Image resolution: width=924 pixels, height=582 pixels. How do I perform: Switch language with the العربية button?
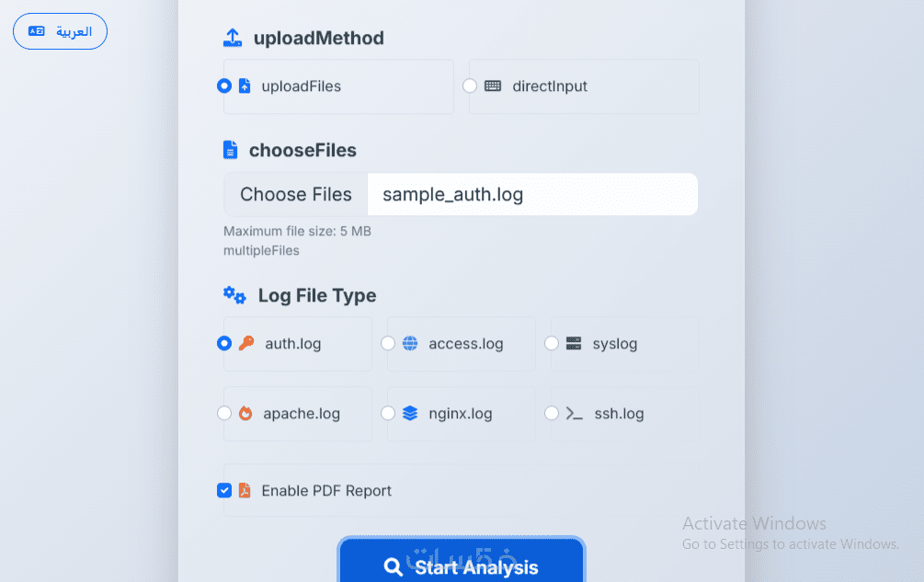[61, 31]
